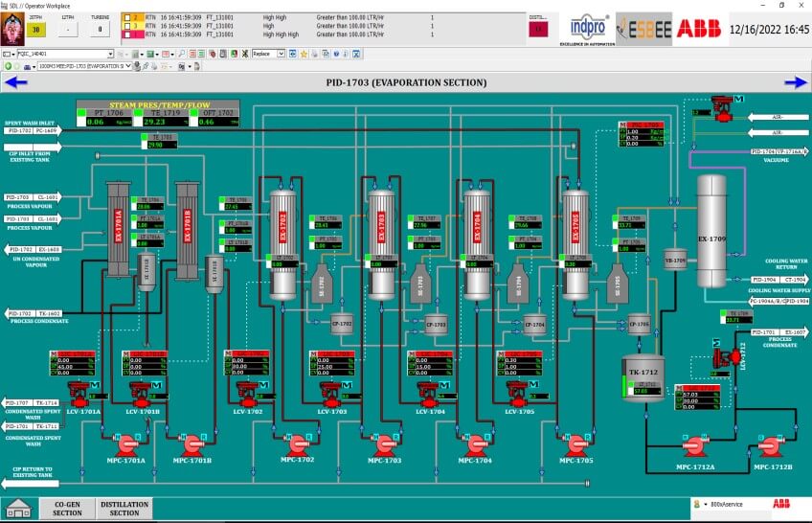Open control valve LCV-1704 symbol
Viewport: 812px width, 523px height.
(x=428, y=395)
